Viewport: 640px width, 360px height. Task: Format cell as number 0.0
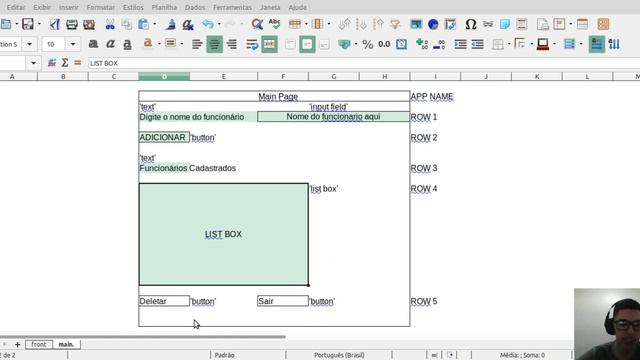[384, 44]
